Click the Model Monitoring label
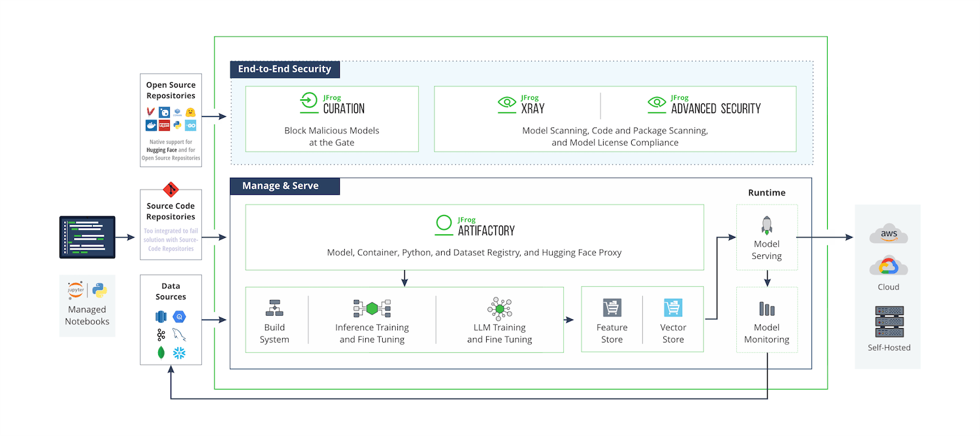980x436 pixels. 767,333
